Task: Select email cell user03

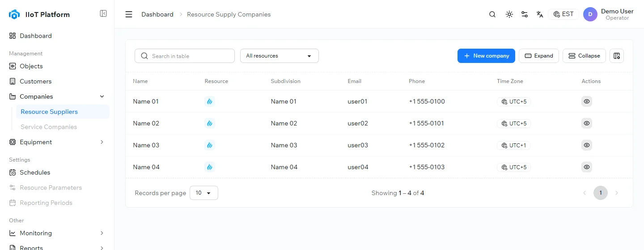Action: (x=358, y=145)
